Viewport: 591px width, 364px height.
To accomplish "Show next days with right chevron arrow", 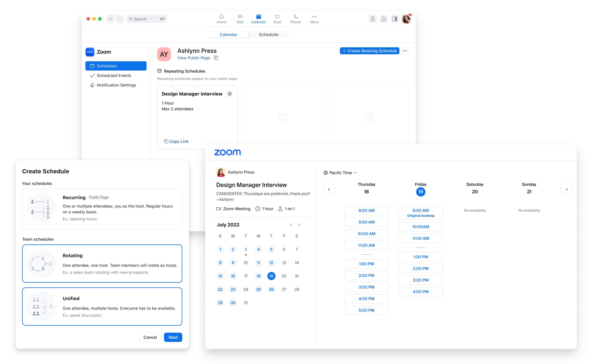I will pyautogui.click(x=567, y=190).
